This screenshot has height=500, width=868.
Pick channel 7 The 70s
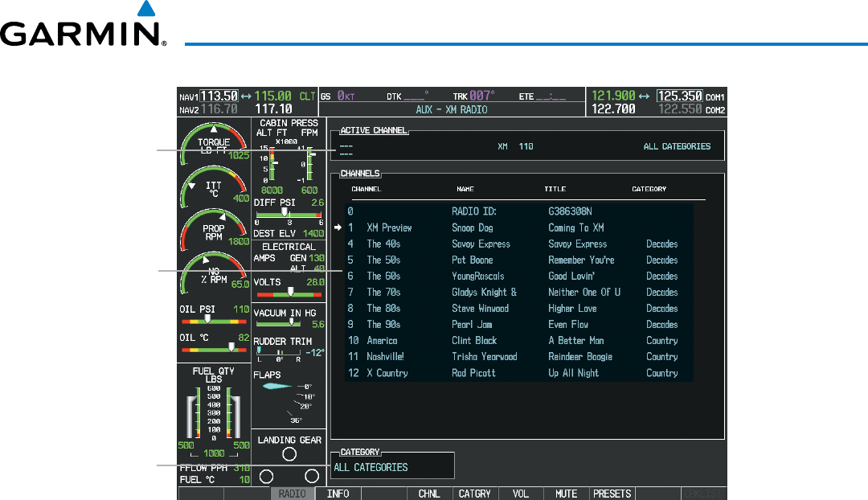(518, 292)
